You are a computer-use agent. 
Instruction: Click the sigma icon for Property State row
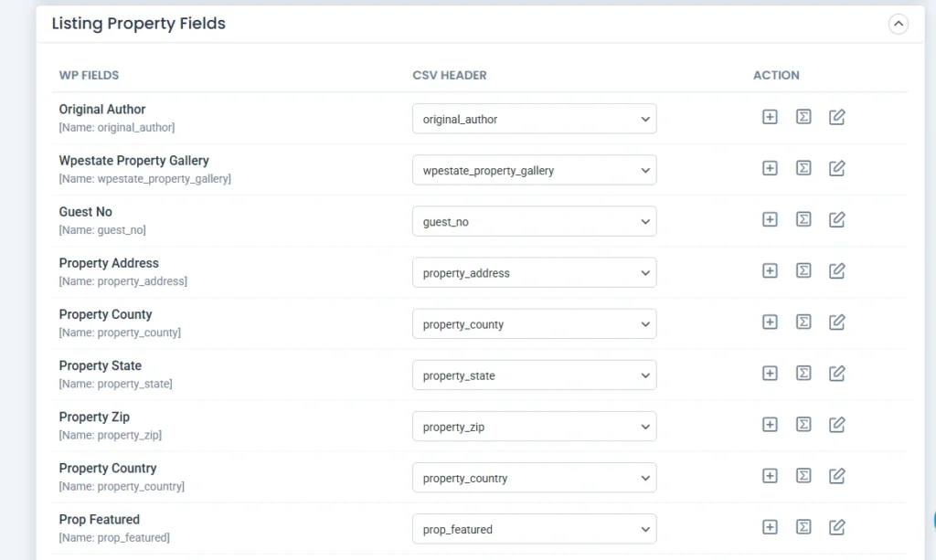(803, 373)
